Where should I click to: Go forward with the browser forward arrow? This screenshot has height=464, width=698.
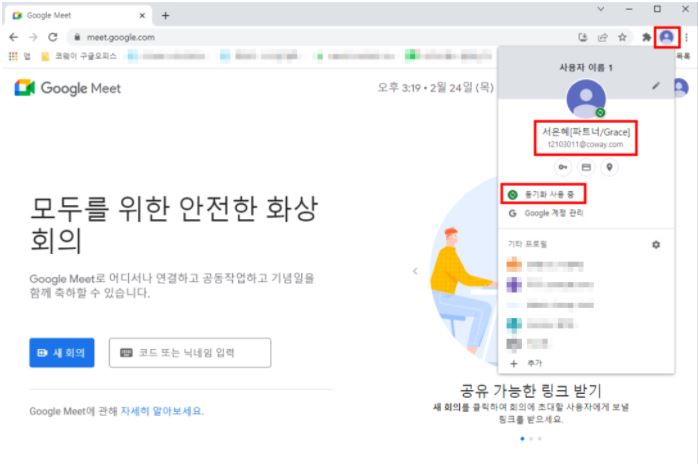pyautogui.click(x=33, y=37)
